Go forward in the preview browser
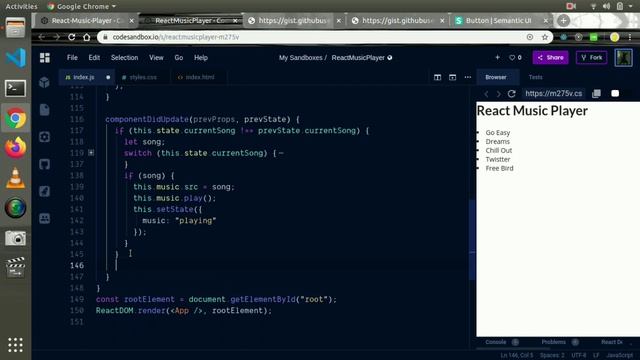 (498, 94)
